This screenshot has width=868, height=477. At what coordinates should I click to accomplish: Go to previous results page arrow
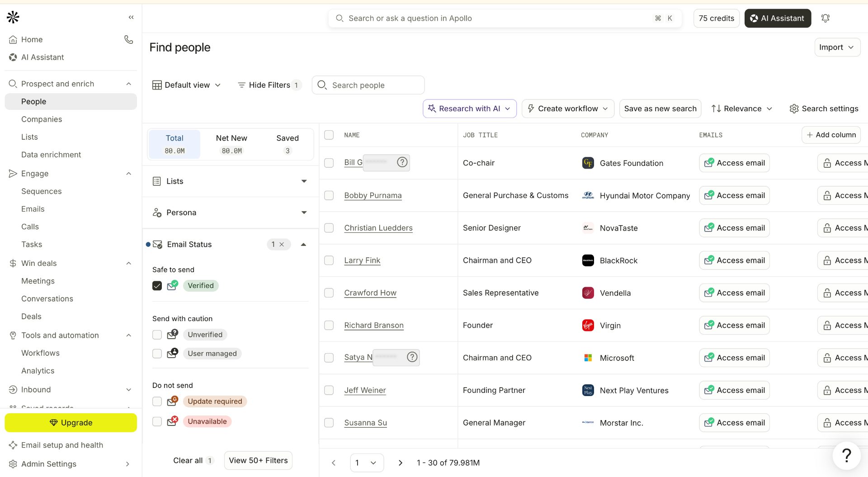coord(334,463)
